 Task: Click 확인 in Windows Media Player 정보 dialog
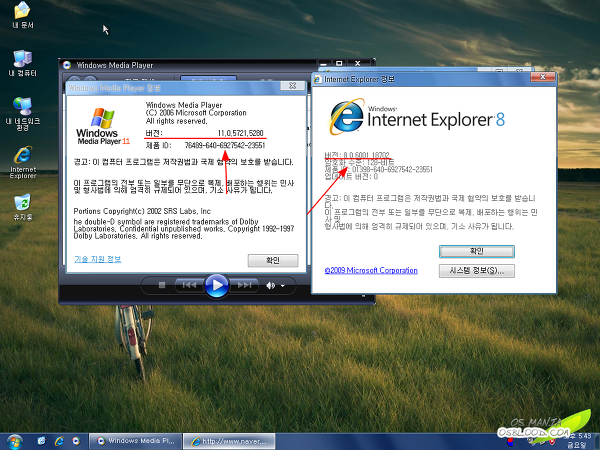pos(273,261)
